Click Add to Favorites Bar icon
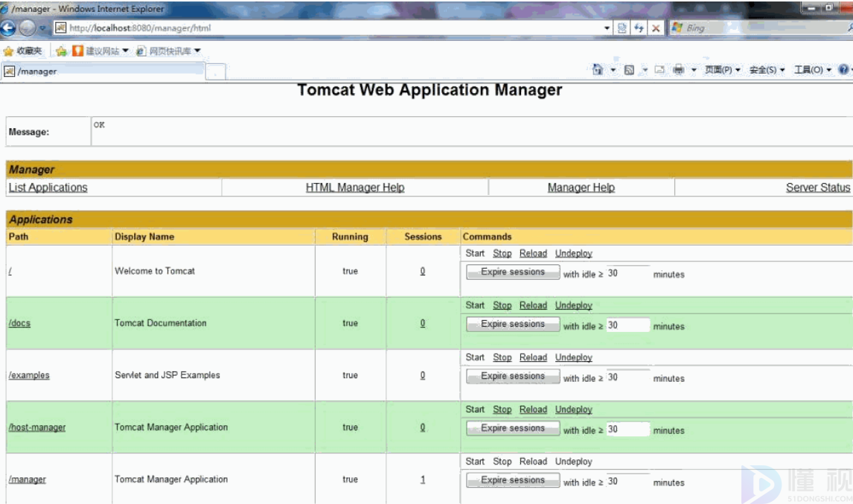The image size is (853, 504). 61,51
